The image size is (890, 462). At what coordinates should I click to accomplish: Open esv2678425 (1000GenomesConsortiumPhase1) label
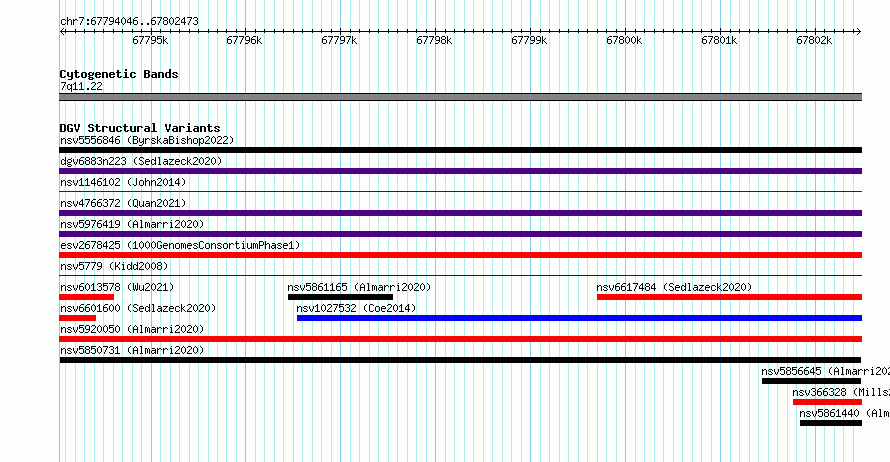tap(180, 245)
